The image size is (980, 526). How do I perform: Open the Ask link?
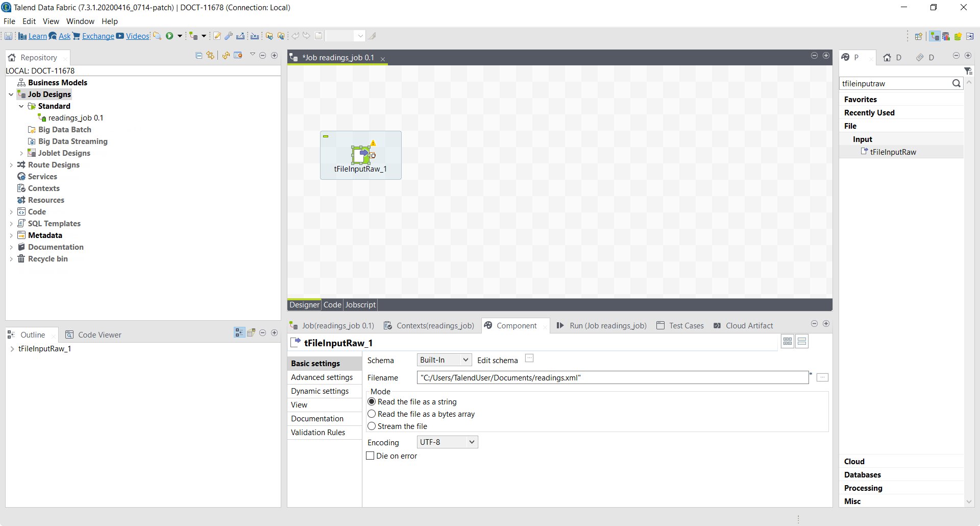tap(65, 36)
